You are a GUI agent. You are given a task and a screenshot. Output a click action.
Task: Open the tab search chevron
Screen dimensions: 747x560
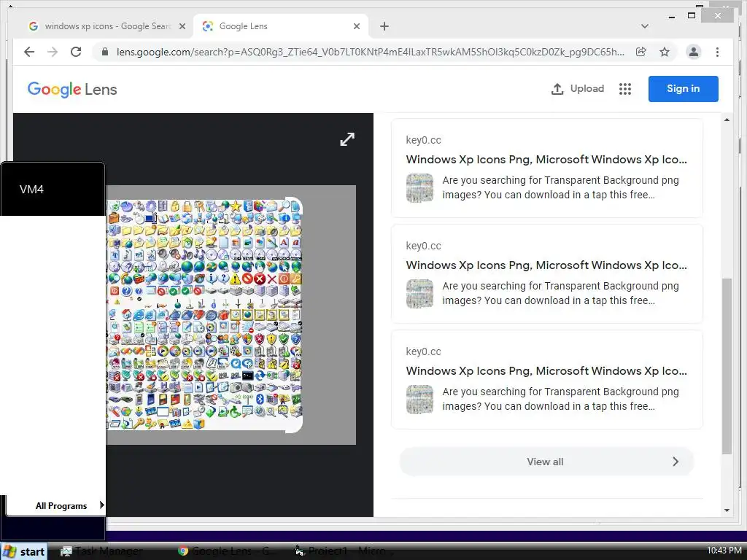(x=645, y=26)
